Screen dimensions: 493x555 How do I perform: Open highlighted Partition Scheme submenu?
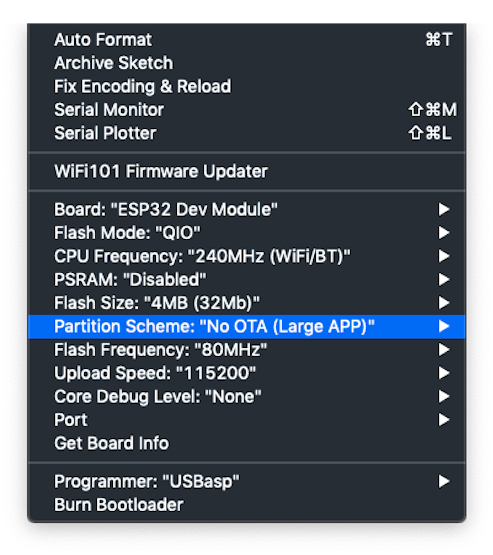[247, 326]
